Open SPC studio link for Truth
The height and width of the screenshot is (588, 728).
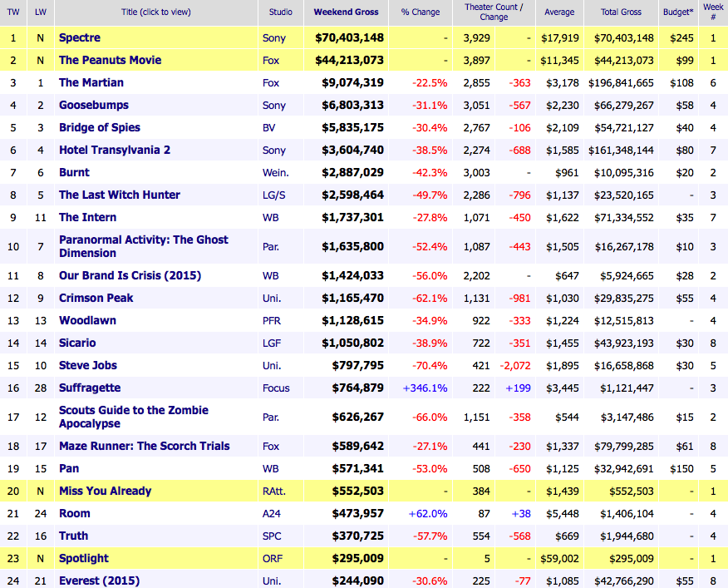coord(272,536)
